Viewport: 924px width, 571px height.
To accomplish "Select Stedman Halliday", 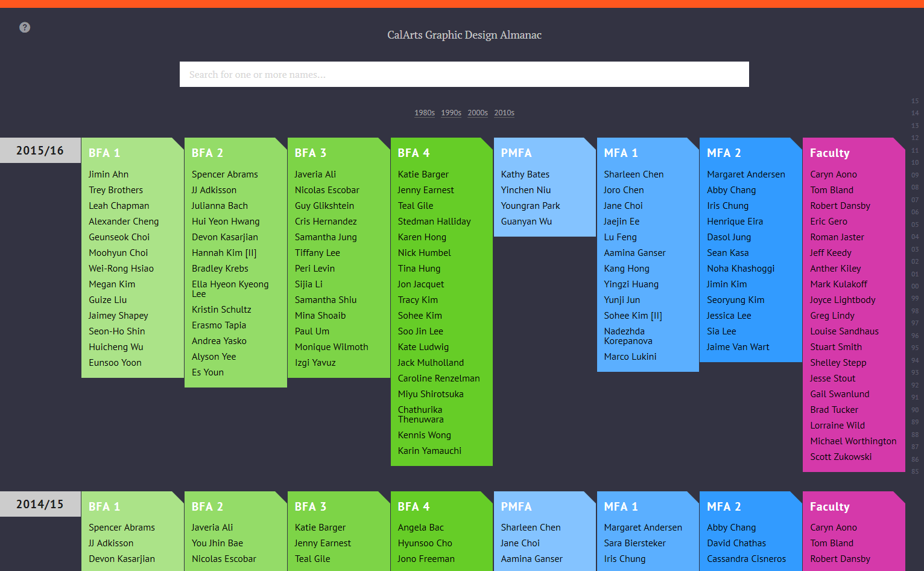I will coord(434,222).
